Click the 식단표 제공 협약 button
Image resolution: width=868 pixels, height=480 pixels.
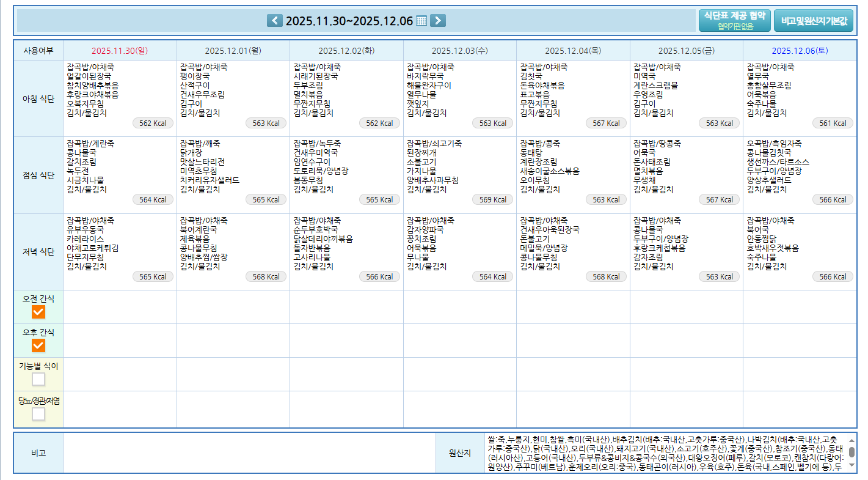[x=735, y=20]
